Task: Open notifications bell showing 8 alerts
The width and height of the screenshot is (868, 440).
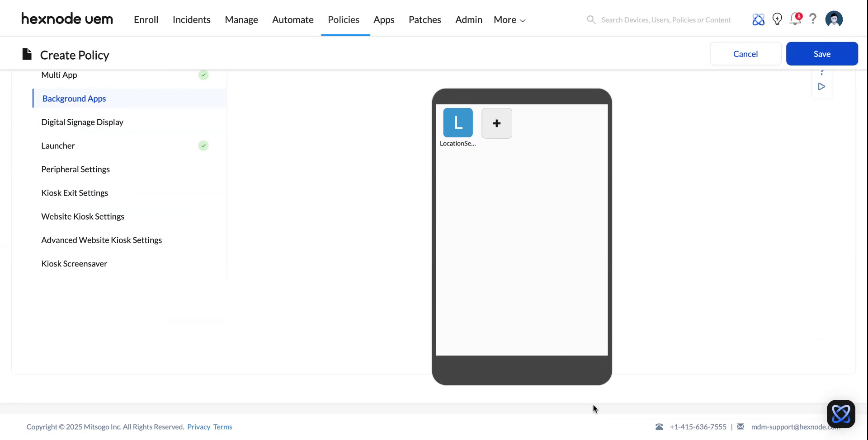Action: (x=795, y=19)
